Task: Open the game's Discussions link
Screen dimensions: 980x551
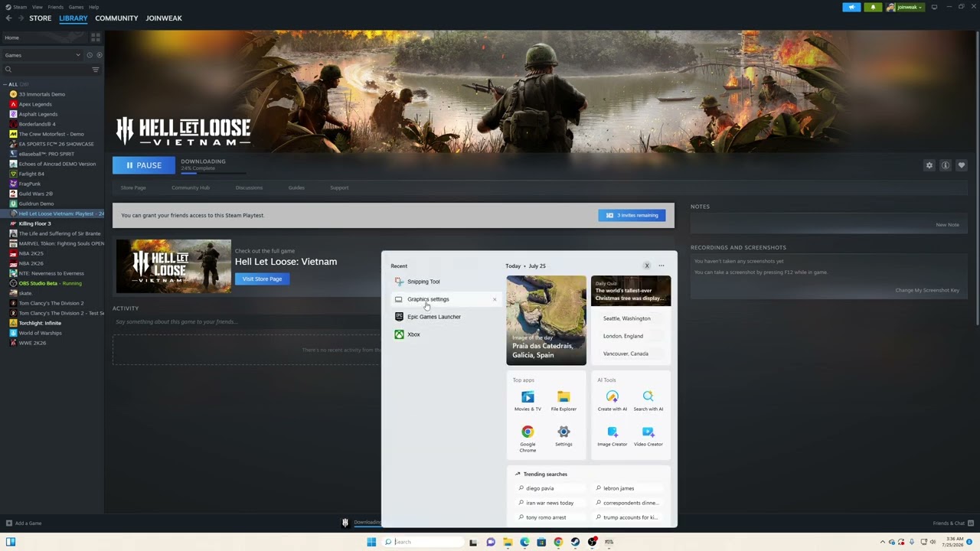Action: pyautogui.click(x=249, y=187)
